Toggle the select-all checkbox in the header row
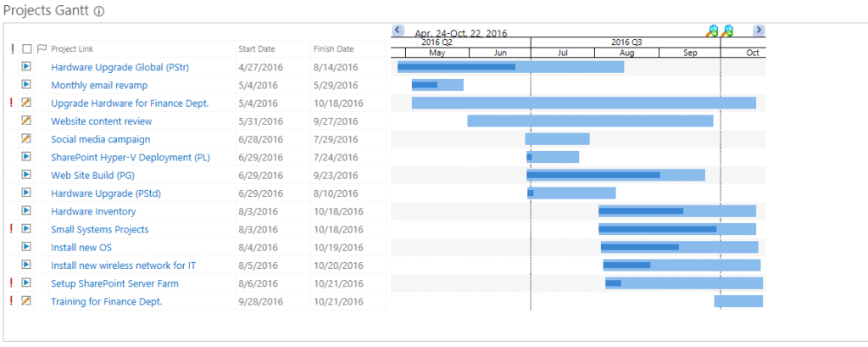The image size is (868, 347). [x=27, y=49]
